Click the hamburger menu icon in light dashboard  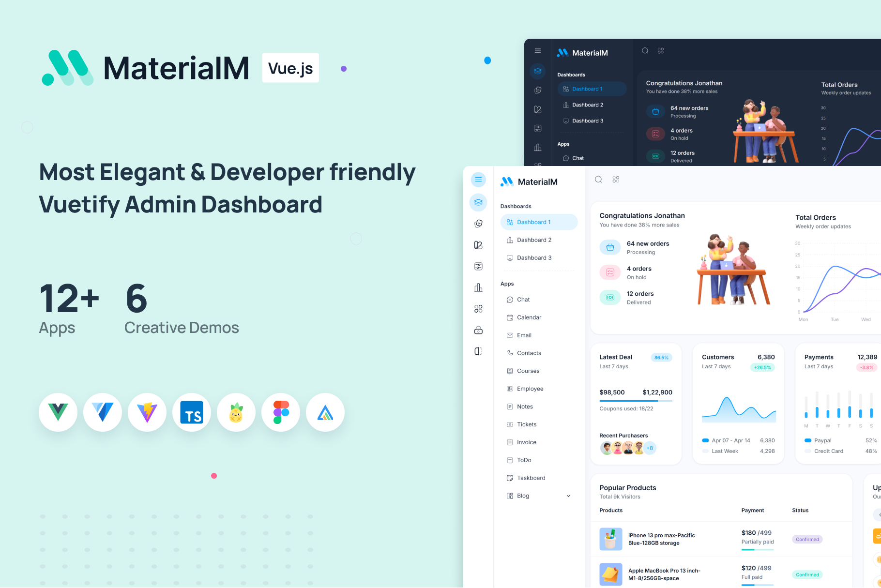[x=478, y=180]
